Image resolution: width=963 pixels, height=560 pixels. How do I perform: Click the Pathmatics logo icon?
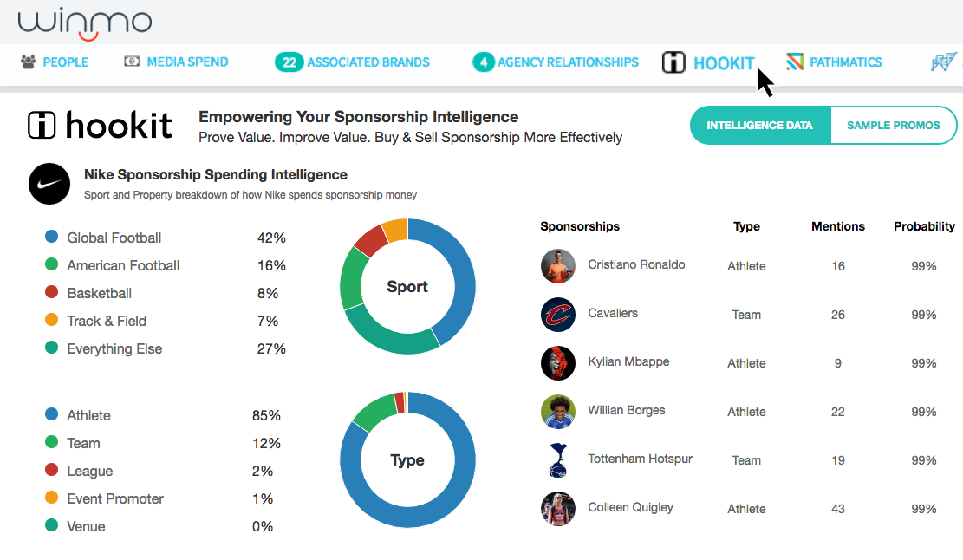[x=795, y=62]
